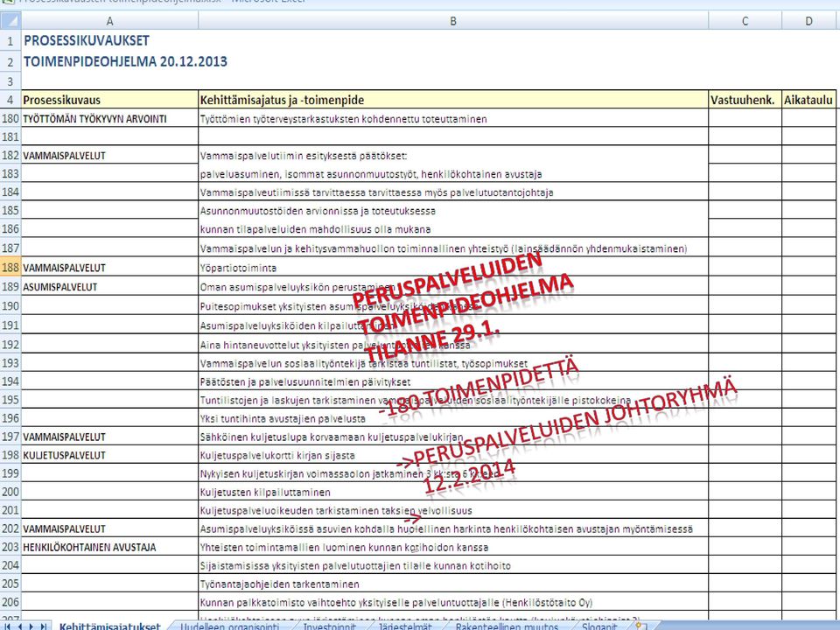The height and width of the screenshot is (630, 840).
Task: Select column A by its header
Action: [x=110, y=21]
